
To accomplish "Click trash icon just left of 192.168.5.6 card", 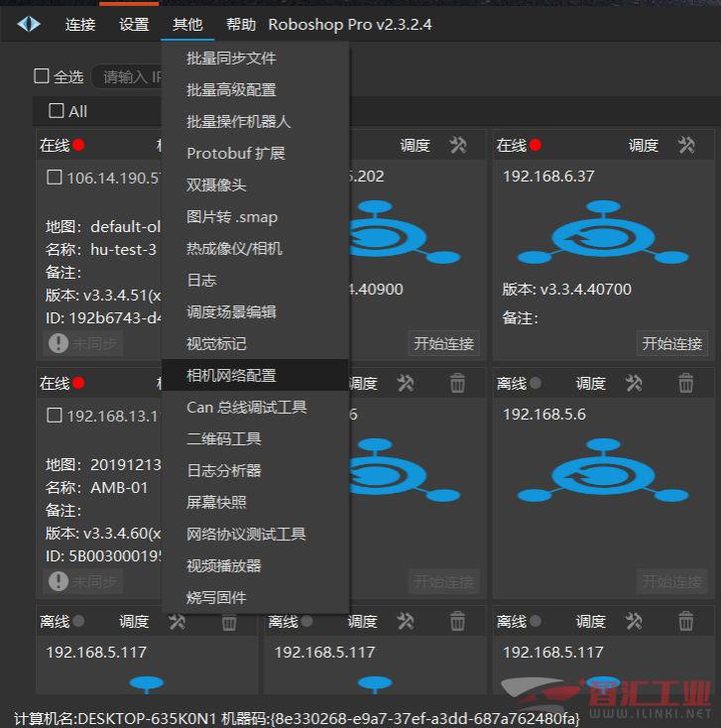I will pos(457,384).
